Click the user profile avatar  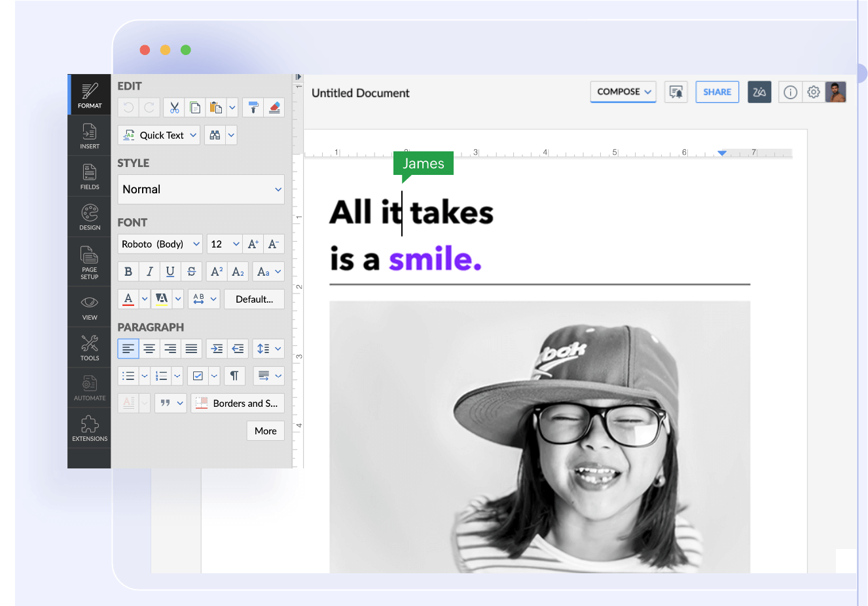click(835, 92)
